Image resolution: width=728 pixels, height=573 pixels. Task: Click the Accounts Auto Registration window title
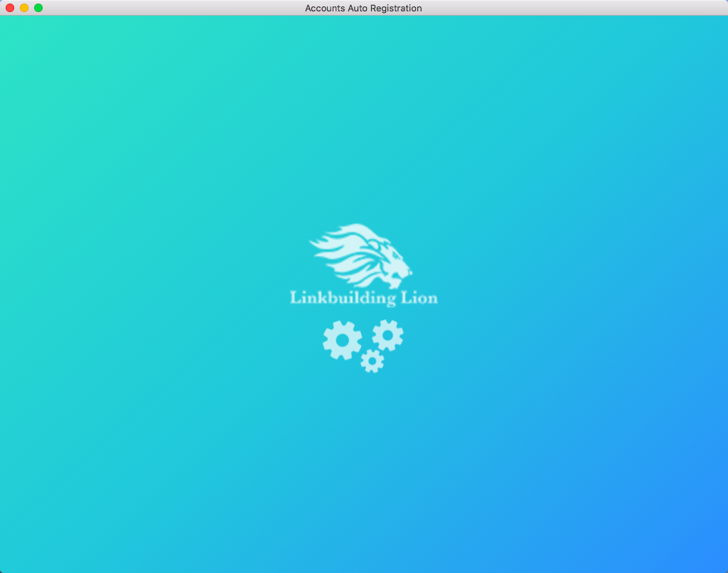(x=363, y=8)
